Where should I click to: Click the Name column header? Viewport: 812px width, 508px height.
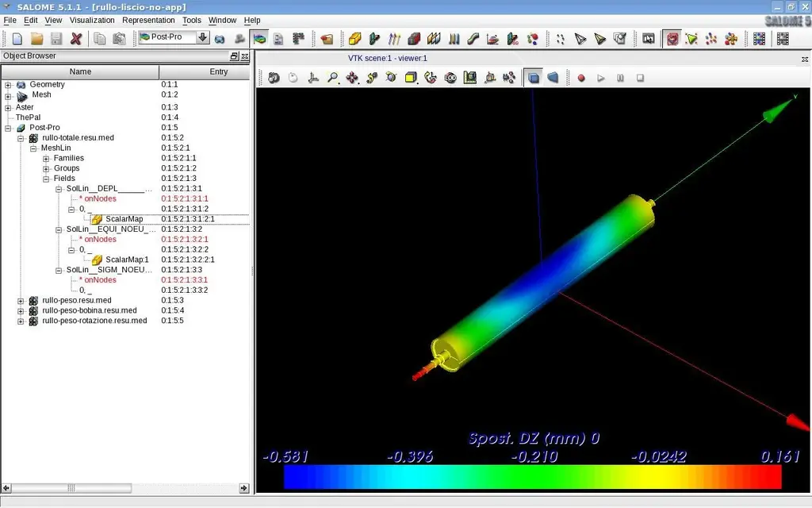coord(80,71)
